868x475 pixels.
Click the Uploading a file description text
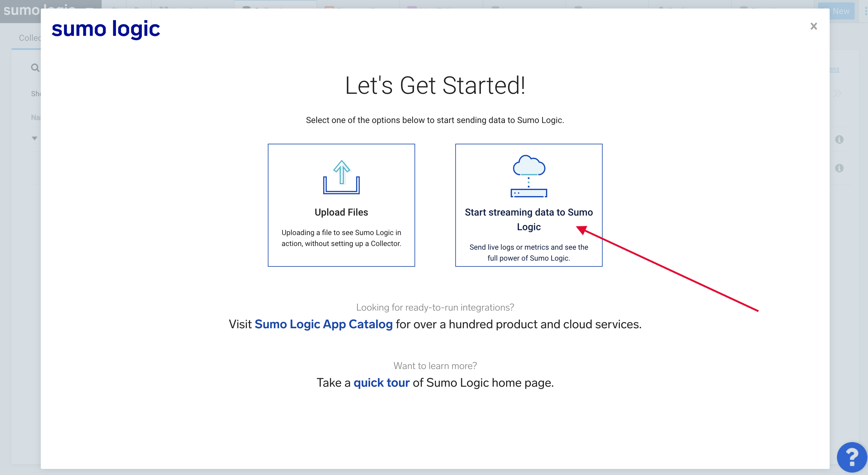341,238
